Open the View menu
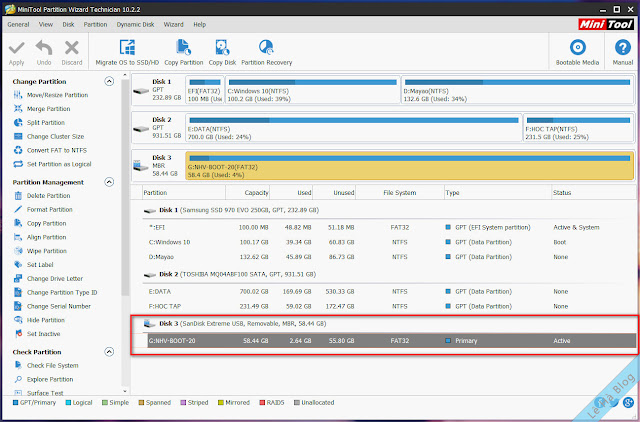This screenshot has width=640, height=422. (46, 24)
